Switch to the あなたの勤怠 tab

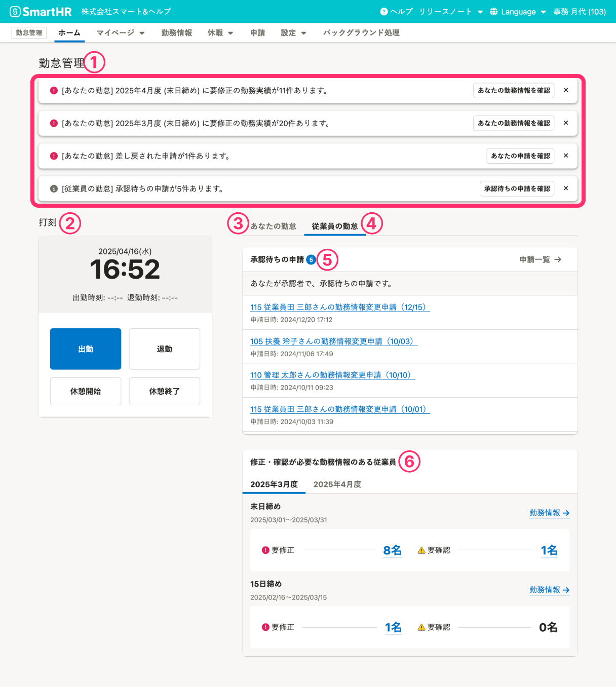click(273, 226)
